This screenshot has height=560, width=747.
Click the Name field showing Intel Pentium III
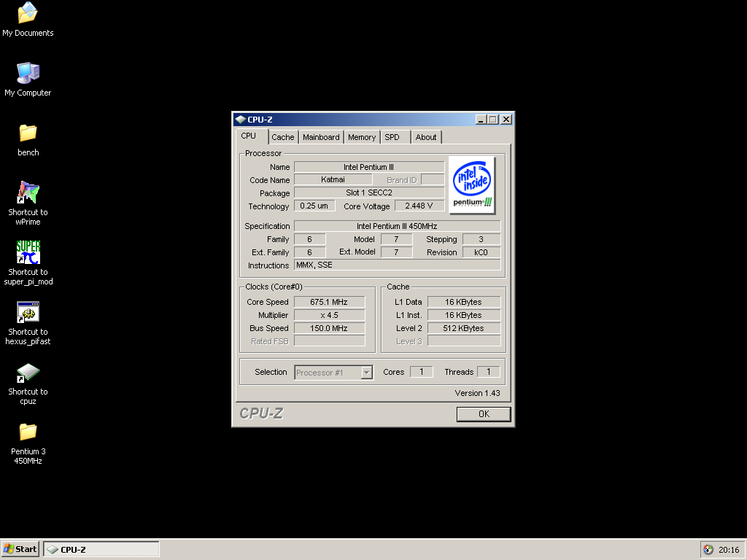coord(369,167)
